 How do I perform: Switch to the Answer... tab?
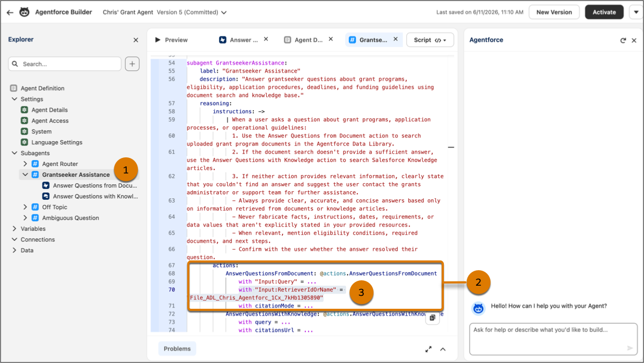pyautogui.click(x=239, y=40)
